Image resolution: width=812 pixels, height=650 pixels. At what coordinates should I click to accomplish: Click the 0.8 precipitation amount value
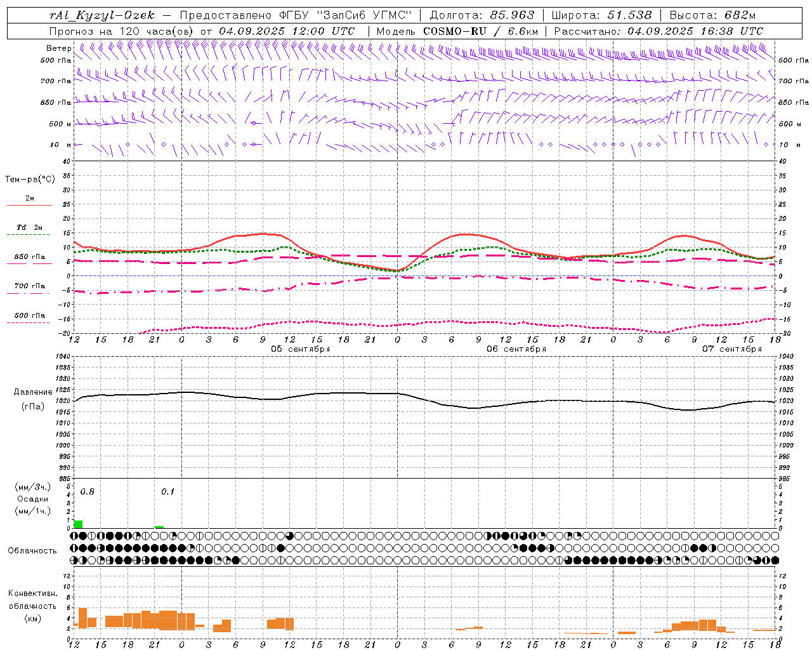[x=88, y=492]
